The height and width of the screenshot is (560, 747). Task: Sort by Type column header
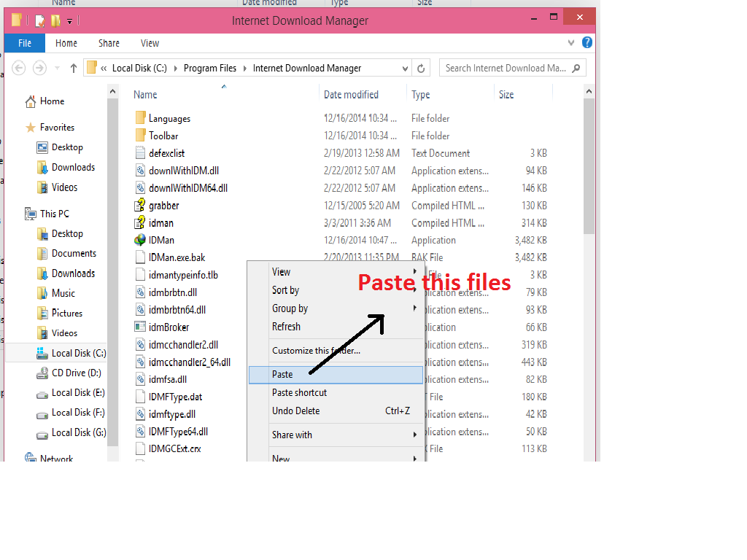tap(421, 94)
